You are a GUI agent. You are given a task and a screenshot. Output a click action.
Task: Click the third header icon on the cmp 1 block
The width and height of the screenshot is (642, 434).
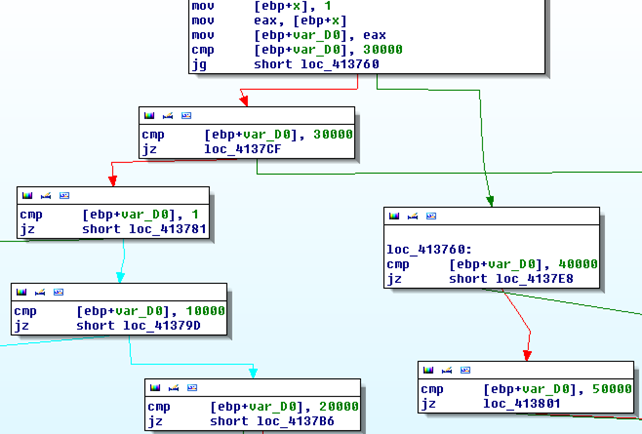click(64, 195)
